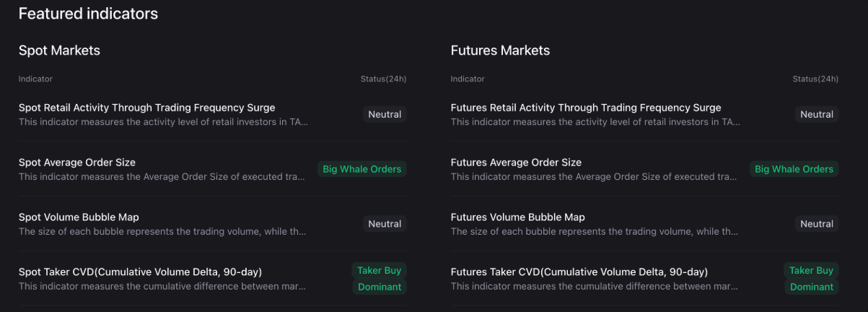Open the Futures Average Order Size indicator
The width and height of the screenshot is (868, 312).
[516, 162]
